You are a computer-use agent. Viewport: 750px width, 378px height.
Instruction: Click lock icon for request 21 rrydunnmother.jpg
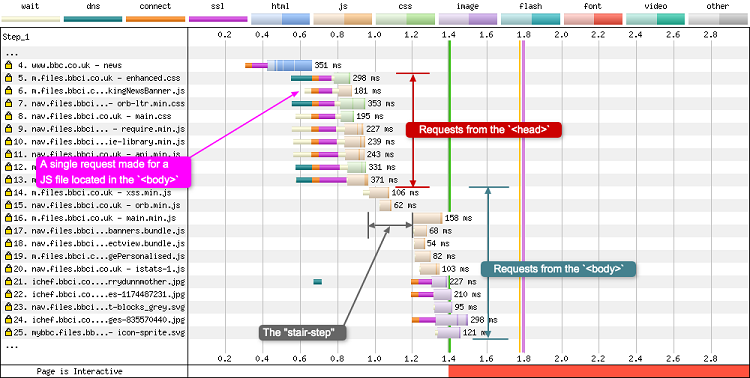click(x=8, y=282)
